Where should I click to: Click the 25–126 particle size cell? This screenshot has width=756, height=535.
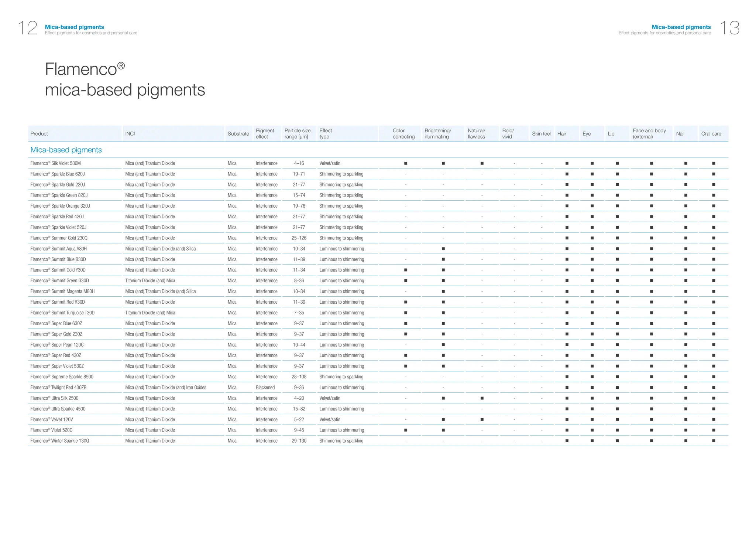[x=299, y=238]
